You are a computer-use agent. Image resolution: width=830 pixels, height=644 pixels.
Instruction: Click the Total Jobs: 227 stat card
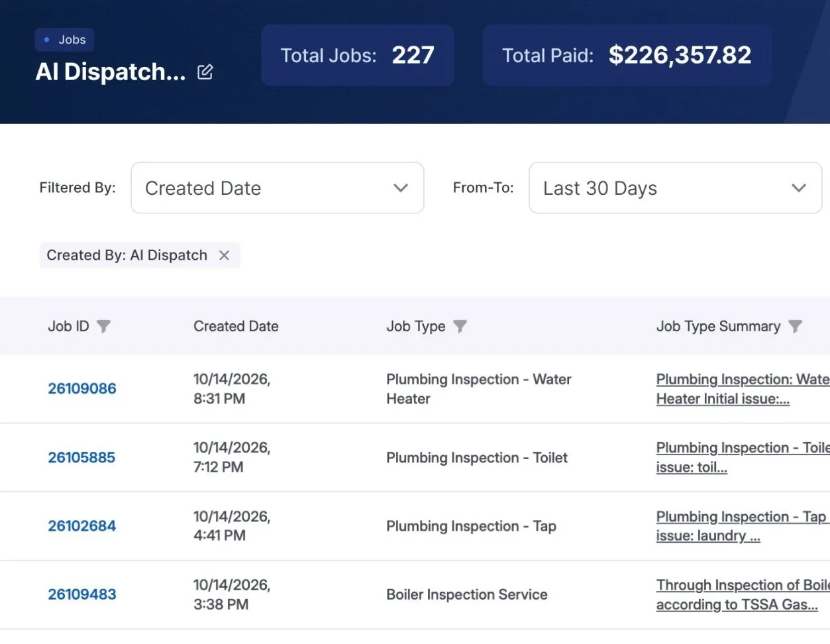(358, 55)
